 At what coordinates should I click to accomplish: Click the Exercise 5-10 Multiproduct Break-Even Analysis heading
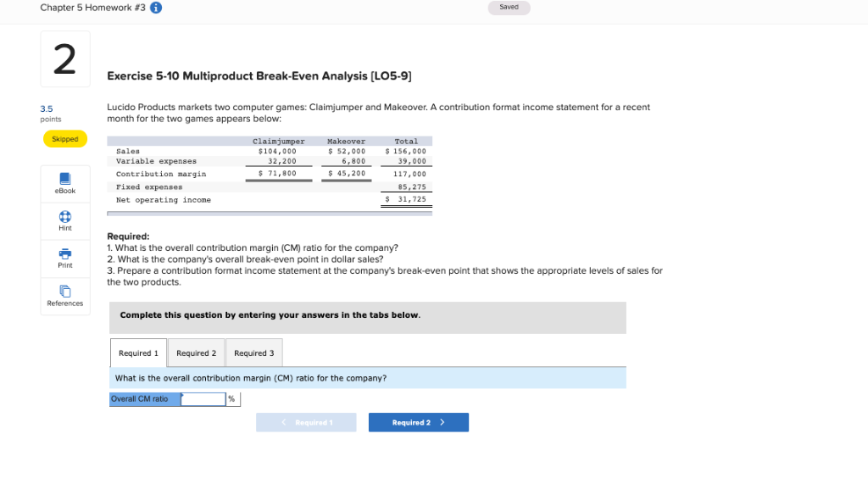coord(259,75)
